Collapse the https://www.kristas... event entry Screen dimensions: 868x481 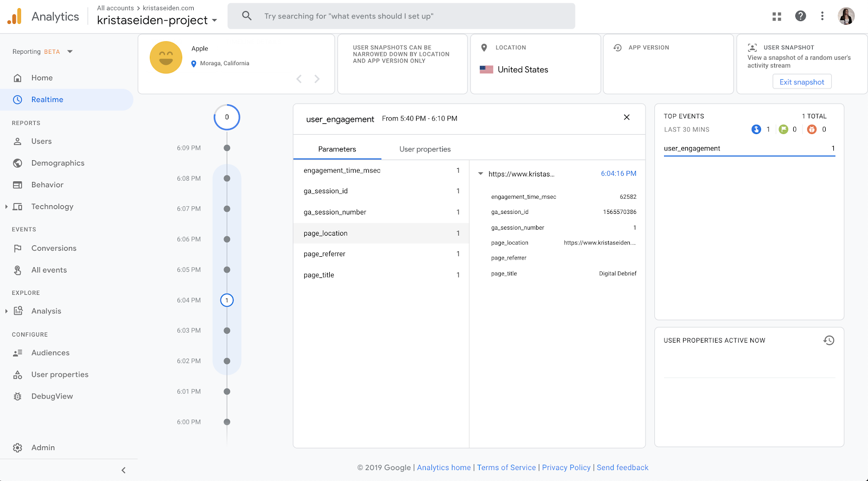pos(481,174)
